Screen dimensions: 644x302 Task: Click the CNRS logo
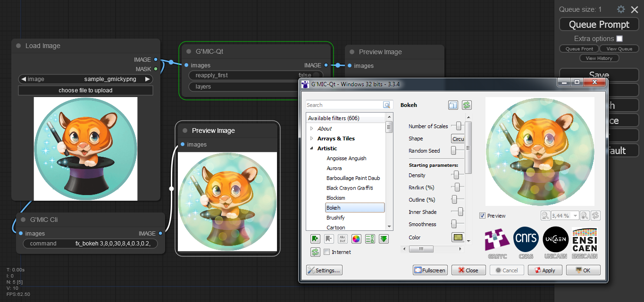point(526,243)
